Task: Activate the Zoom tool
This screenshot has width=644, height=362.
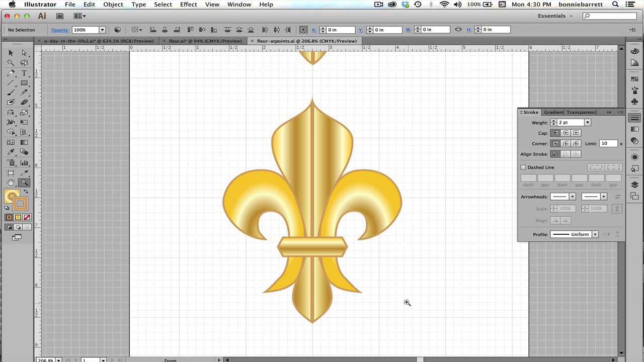Action: 24,183
